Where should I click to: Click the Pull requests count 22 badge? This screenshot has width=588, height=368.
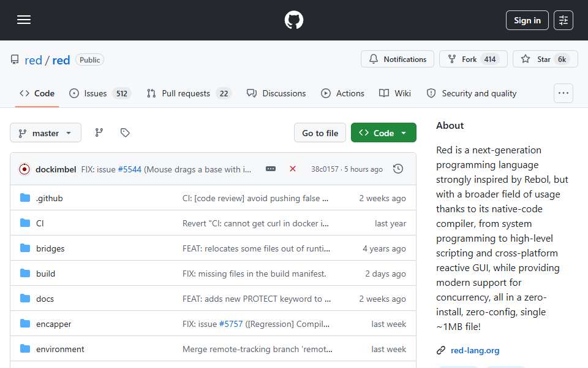coord(224,93)
